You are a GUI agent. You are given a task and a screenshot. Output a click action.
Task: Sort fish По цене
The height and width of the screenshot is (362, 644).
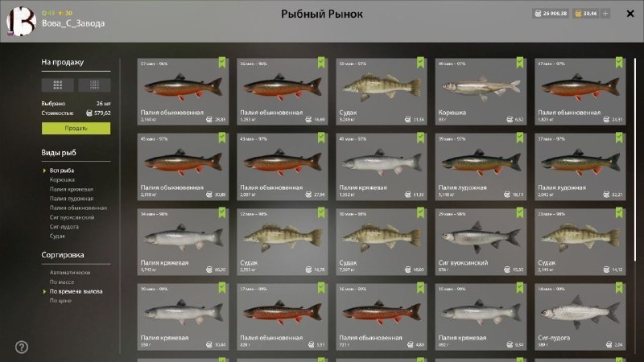pos(60,300)
